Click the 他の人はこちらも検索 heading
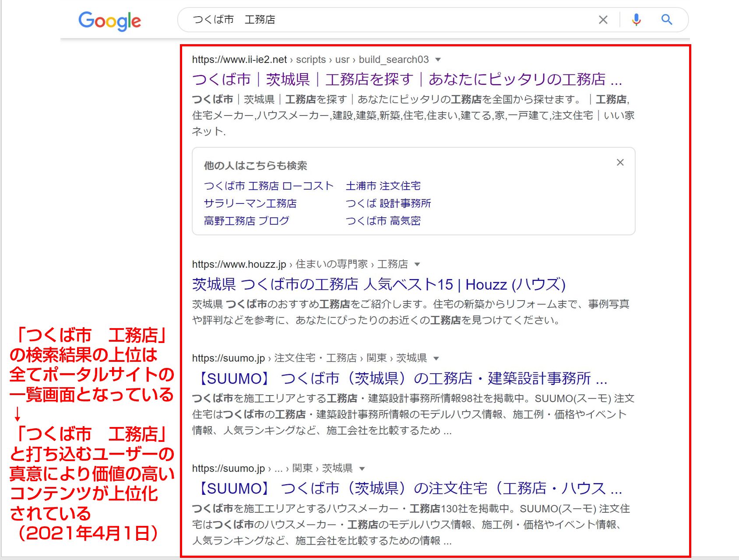This screenshot has height=560, width=739. click(256, 166)
